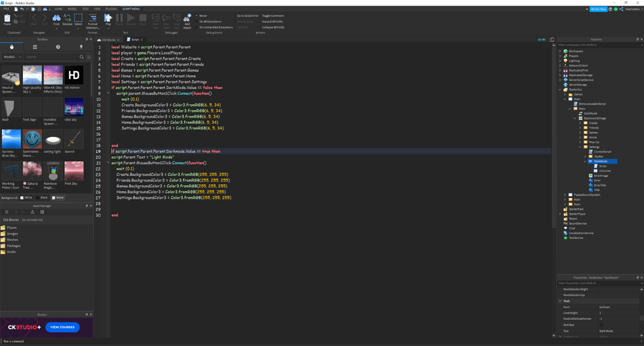
Task: Click the VIEW COURSES button
Action: 62,327
